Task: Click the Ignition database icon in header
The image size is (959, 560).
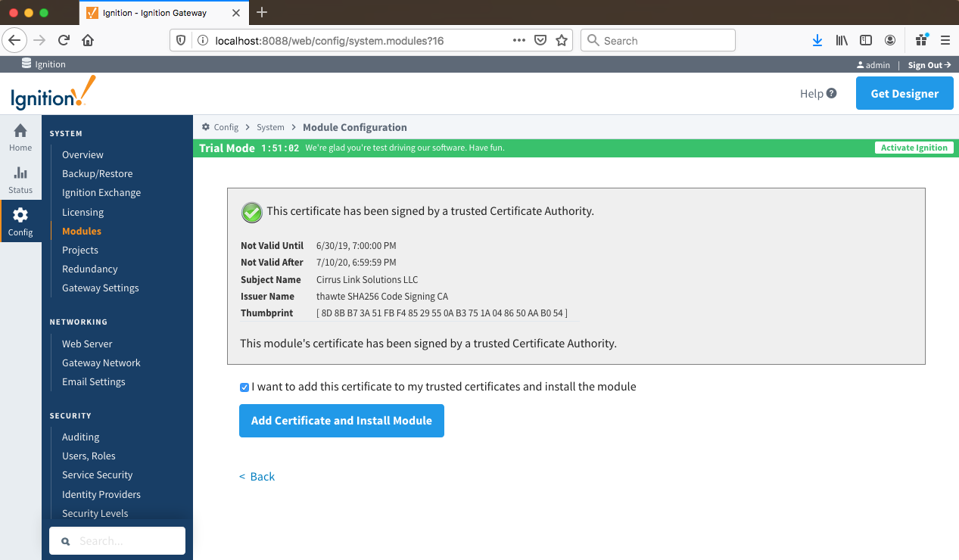Action: coord(26,64)
